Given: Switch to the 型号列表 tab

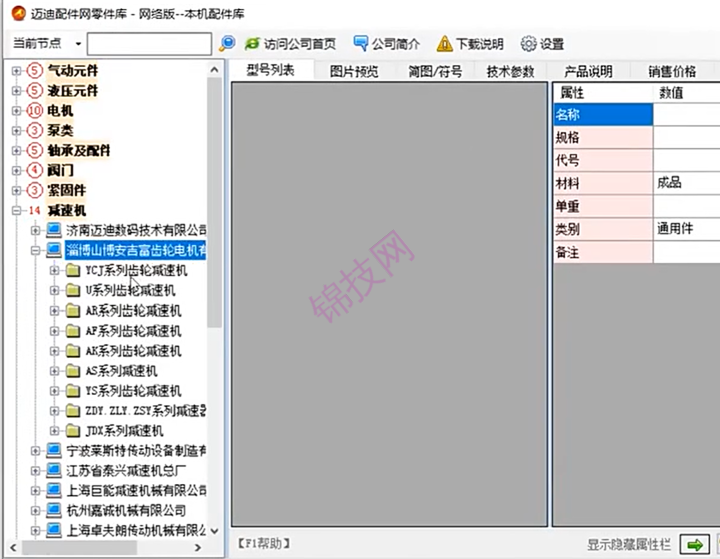Looking at the screenshot, I should (270, 70).
